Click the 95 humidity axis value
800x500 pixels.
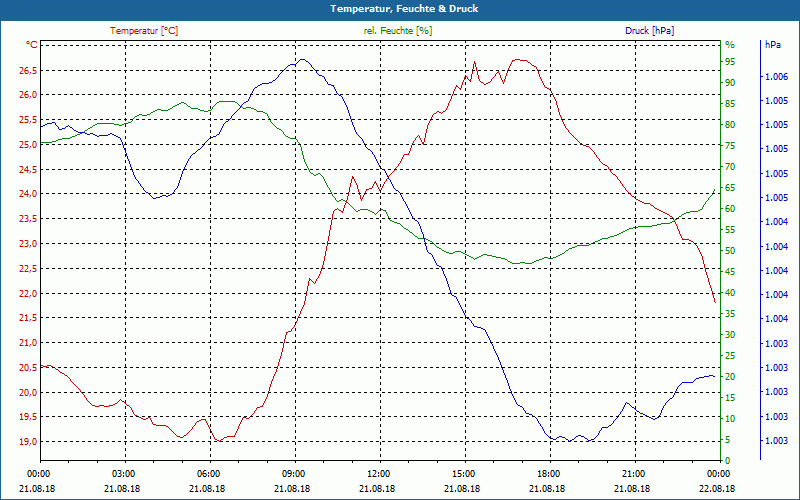click(x=730, y=62)
